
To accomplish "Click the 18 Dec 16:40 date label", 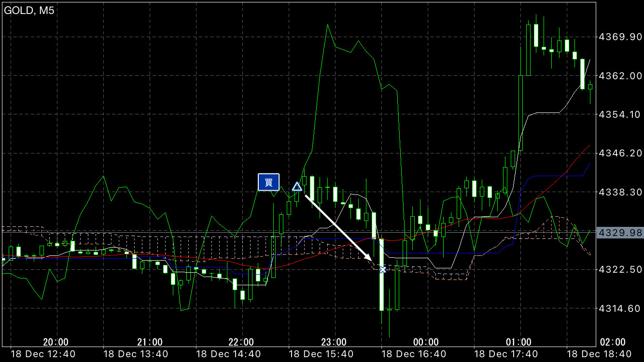I will [414, 354].
